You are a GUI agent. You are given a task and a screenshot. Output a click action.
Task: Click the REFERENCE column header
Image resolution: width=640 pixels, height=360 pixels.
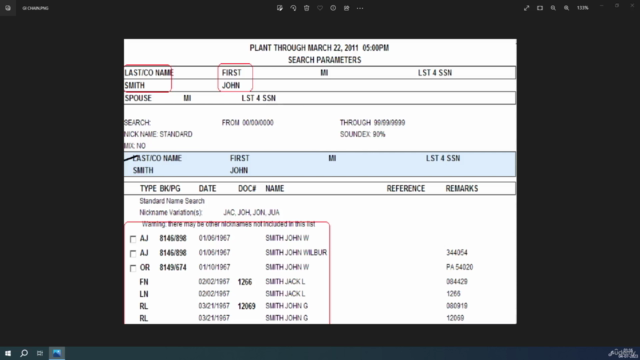pos(406,189)
